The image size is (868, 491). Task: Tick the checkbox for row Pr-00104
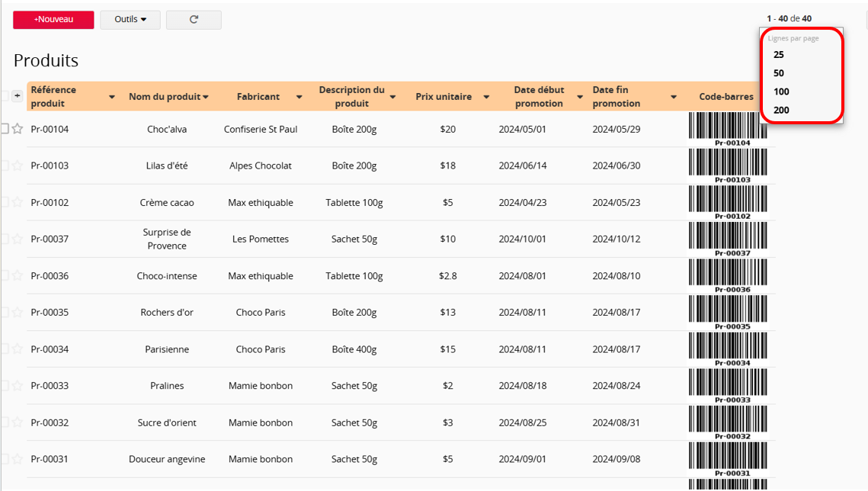pos(5,129)
